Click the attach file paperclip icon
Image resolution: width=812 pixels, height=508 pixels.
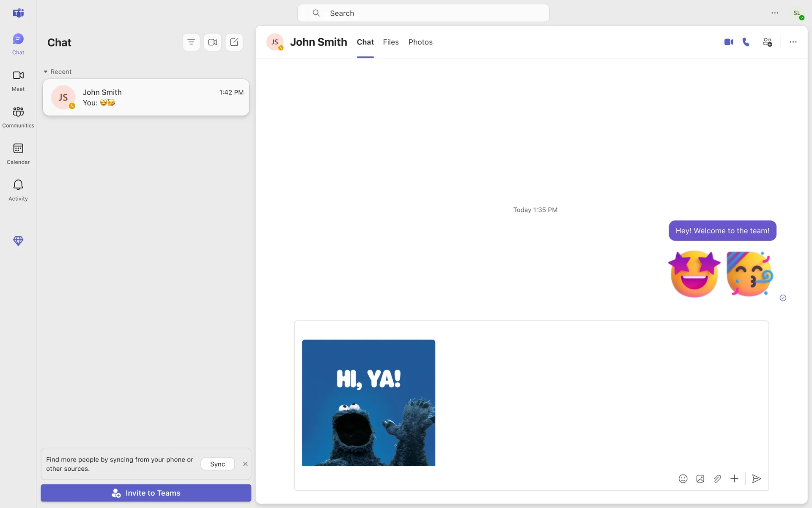point(717,479)
